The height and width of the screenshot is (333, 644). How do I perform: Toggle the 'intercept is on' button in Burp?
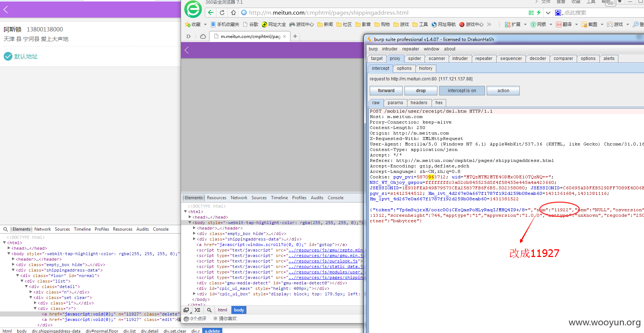(462, 91)
